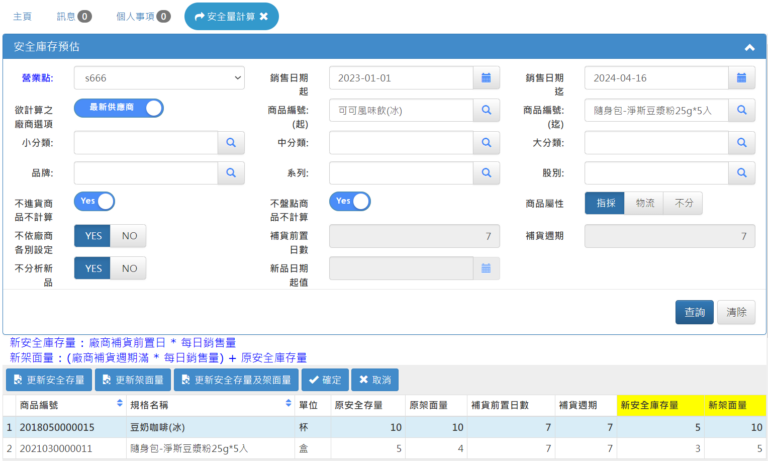
Task: Select 指採 product attribute
Action: click(605, 203)
